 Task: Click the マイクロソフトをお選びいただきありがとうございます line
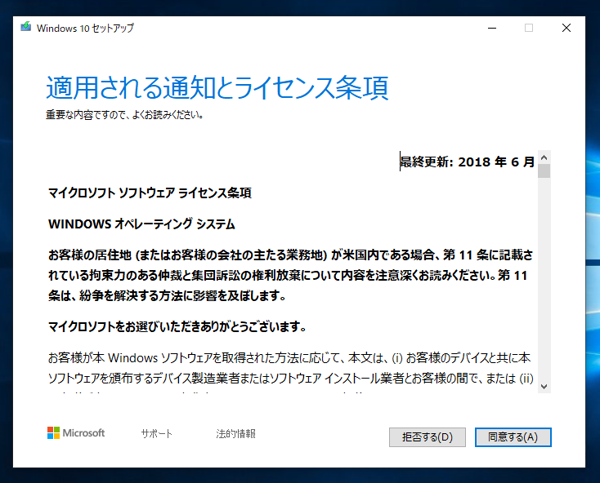[177, 327]
